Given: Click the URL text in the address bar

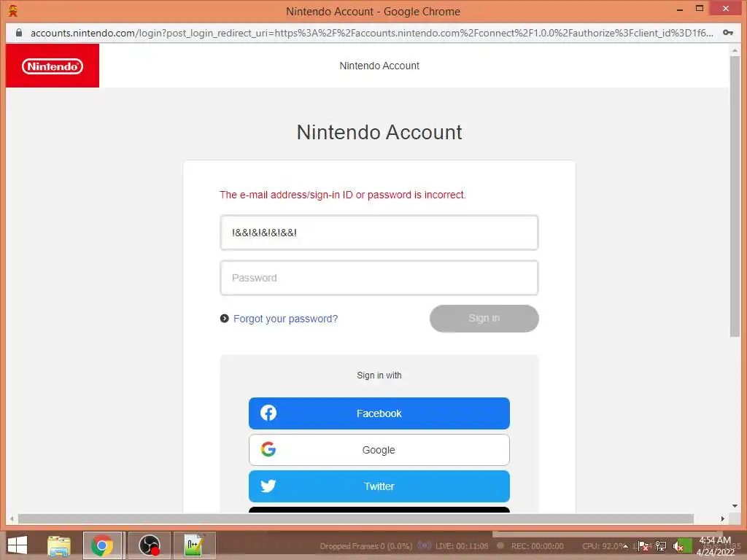Looking at the screenshot, I should tap(371, 33).
